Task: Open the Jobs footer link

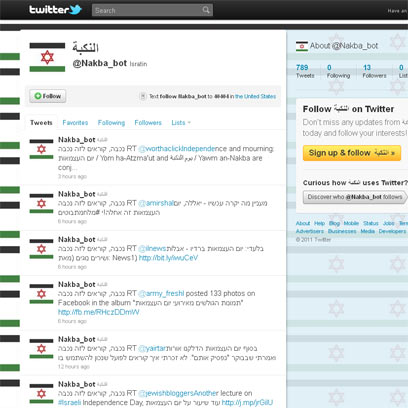Action: tap(389, 223)
